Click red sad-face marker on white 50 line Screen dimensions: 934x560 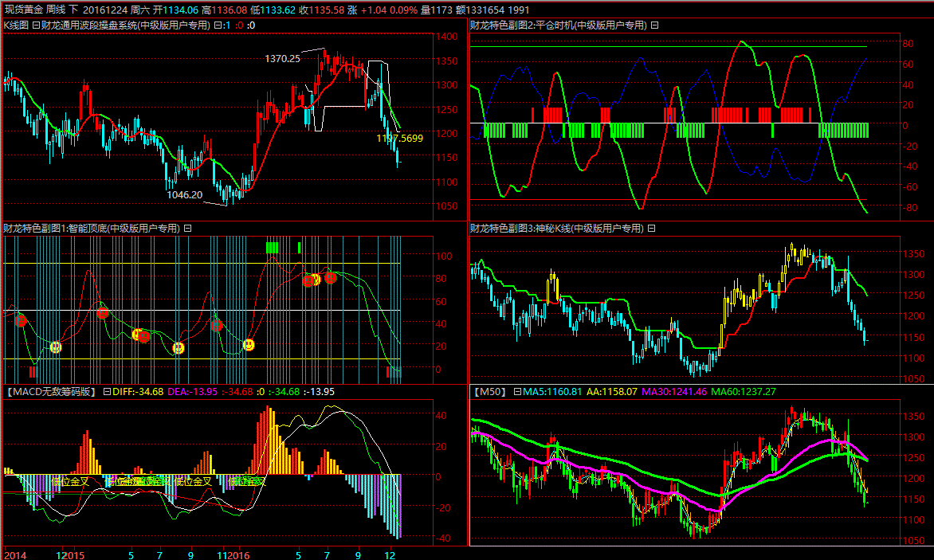[x=103, y=312]
